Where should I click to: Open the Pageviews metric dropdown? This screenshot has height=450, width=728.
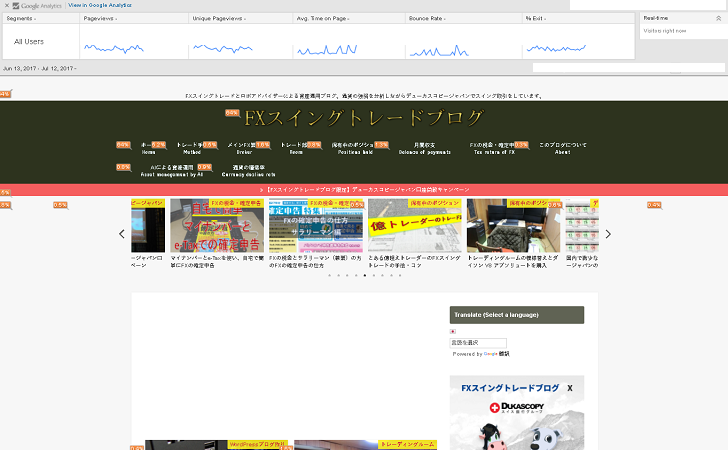[100, 19]
